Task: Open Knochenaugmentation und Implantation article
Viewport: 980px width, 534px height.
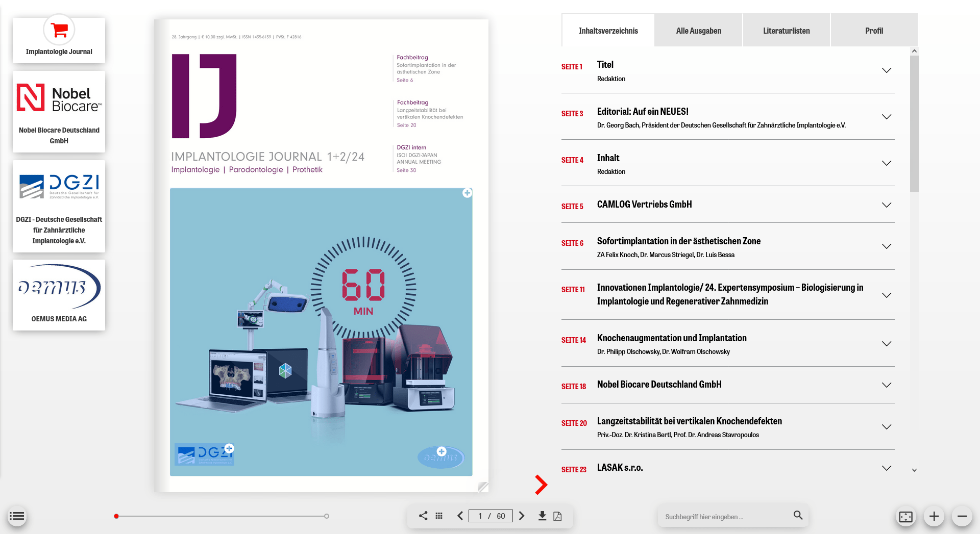Action: tap(672, 338)
